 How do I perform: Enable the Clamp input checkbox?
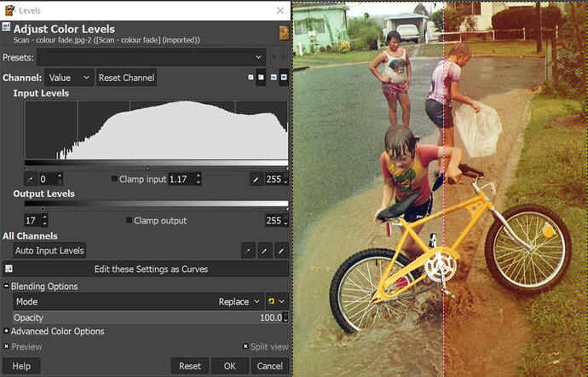(x=115, y=179)
